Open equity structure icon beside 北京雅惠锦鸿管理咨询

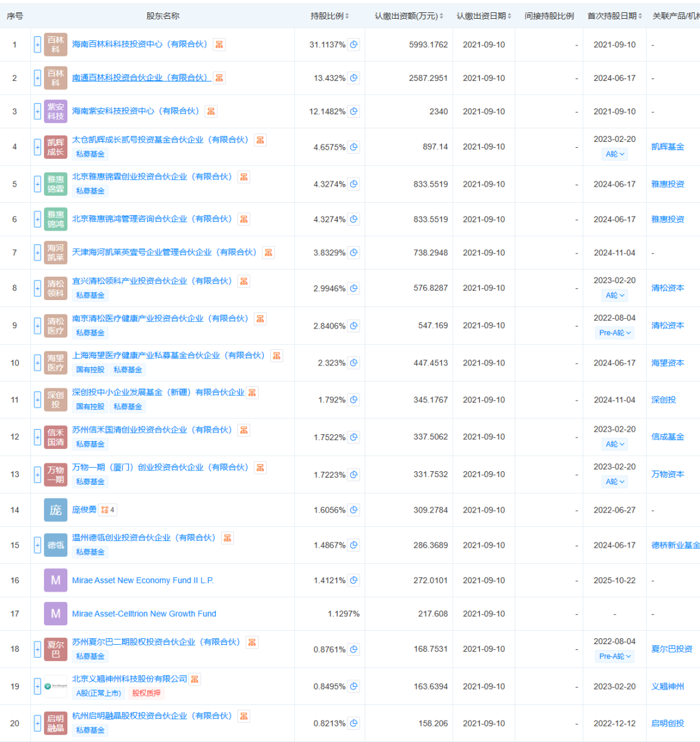(244, 219)
